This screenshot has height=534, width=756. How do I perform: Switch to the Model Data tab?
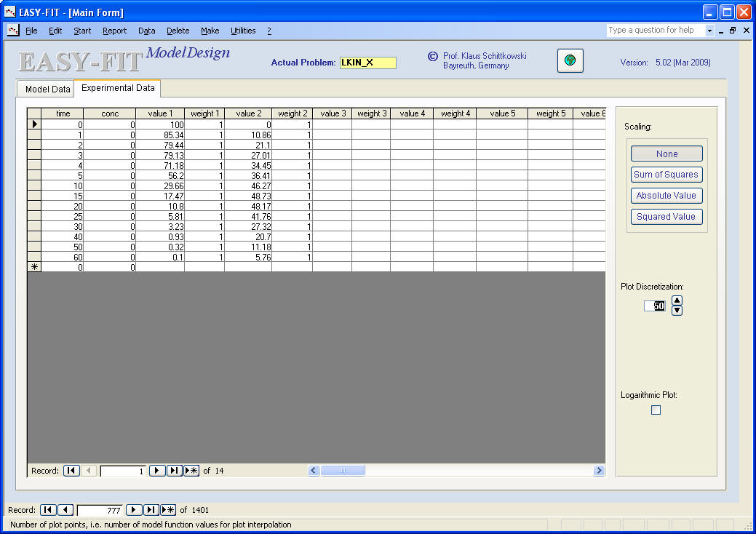pyautogui.click(x=47, y=89)
